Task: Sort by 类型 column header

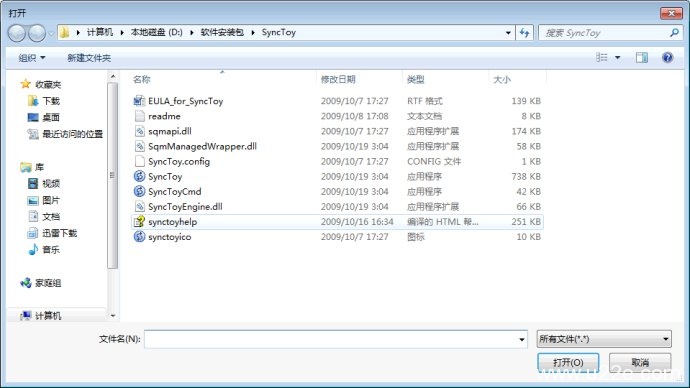Action: pyautogui.click(x=415, y=80)
